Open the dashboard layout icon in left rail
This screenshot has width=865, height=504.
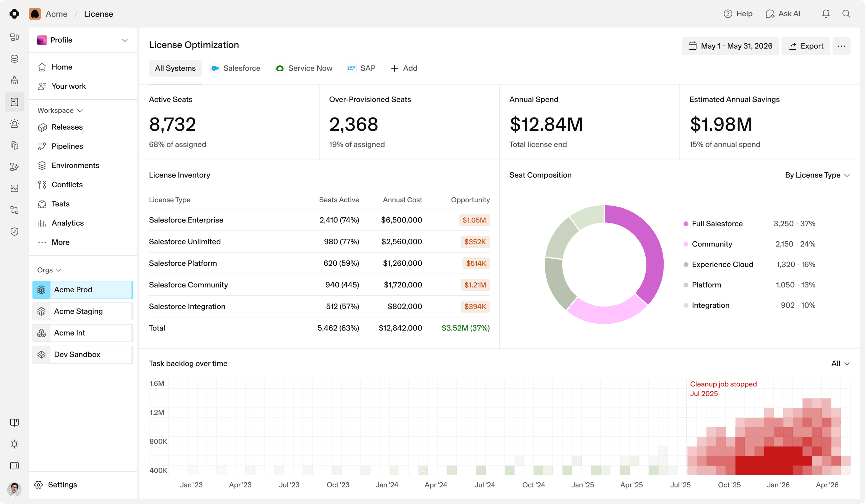(x=15, y=37)
